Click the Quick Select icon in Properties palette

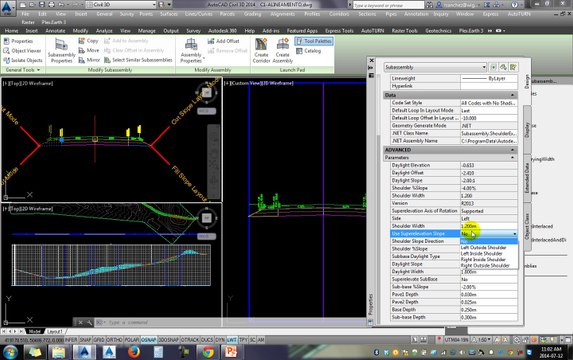pos(513,67)
